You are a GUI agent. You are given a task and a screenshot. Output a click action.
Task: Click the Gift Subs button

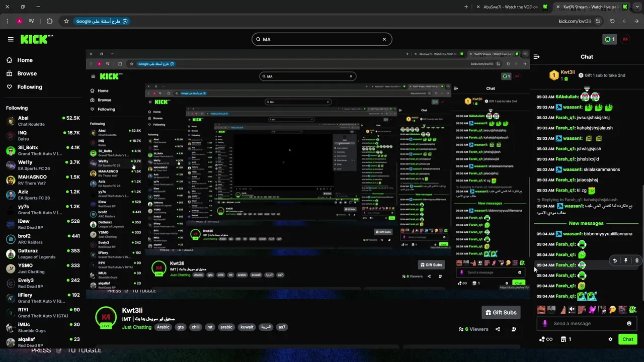point(501,312)
